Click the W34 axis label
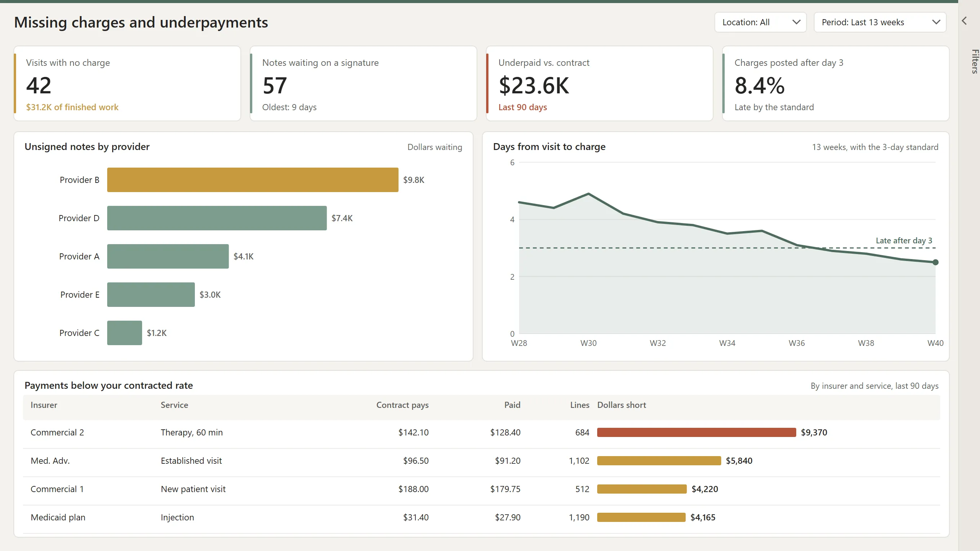980x551 pixels. 727,343
